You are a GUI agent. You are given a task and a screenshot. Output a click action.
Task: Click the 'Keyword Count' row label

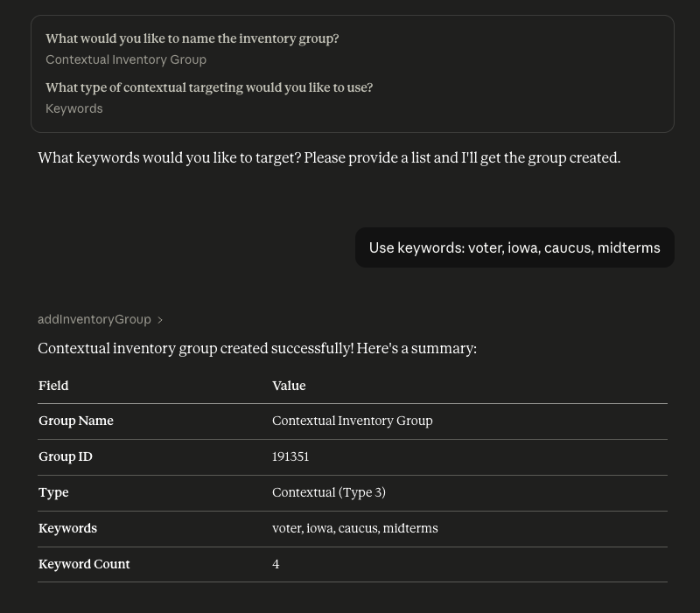click(84, 564)
